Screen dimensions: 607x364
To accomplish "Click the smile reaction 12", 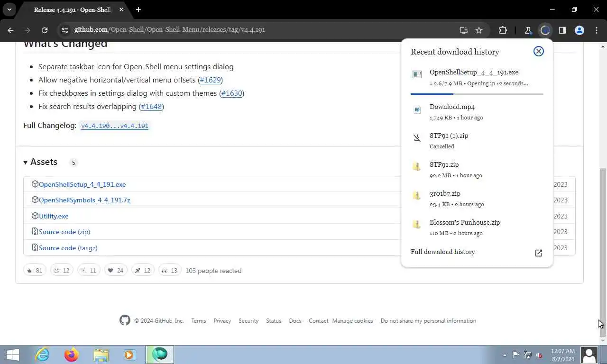I will [x=62, y=271].
